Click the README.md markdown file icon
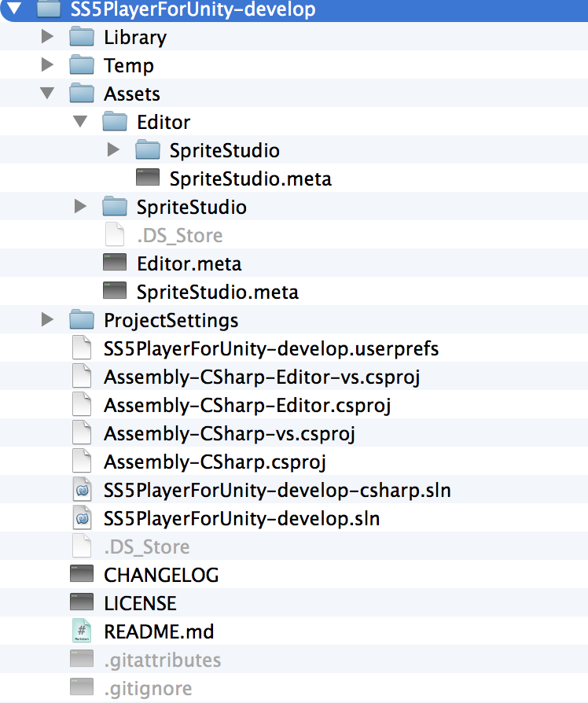 pos(82,631)
